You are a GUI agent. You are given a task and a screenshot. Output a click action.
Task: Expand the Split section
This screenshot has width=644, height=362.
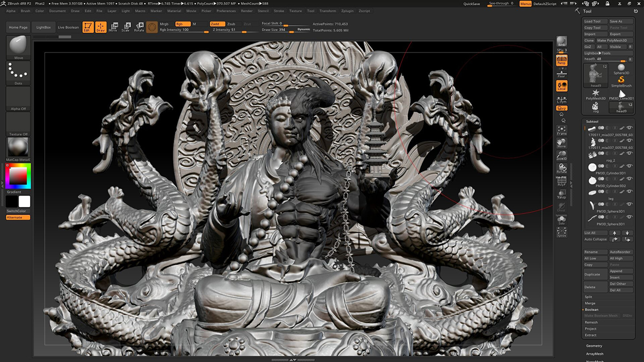pos(589,297)
